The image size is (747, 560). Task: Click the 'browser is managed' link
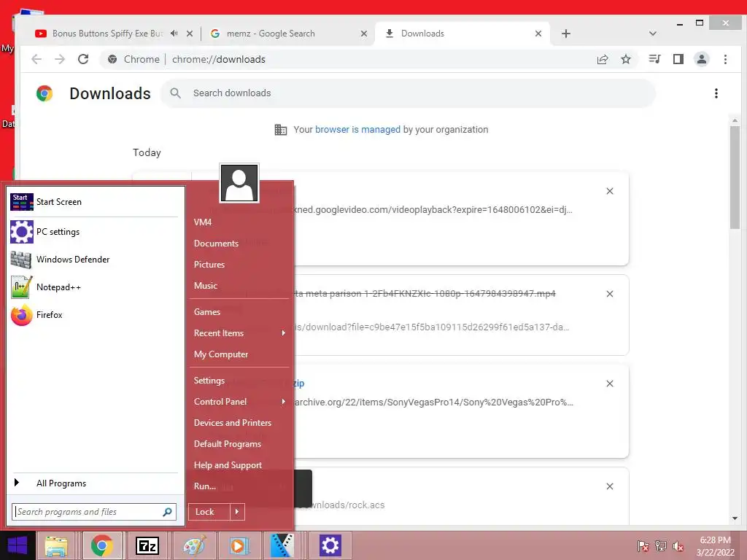357,130
